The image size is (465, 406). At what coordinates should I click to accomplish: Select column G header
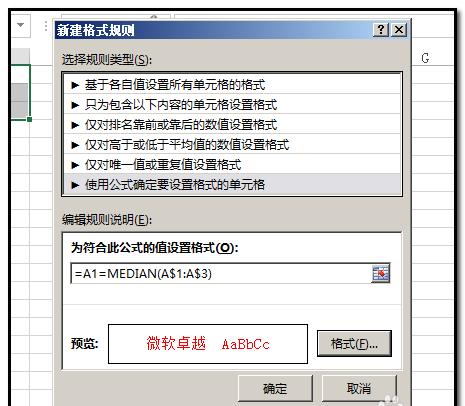coord(425,58)
